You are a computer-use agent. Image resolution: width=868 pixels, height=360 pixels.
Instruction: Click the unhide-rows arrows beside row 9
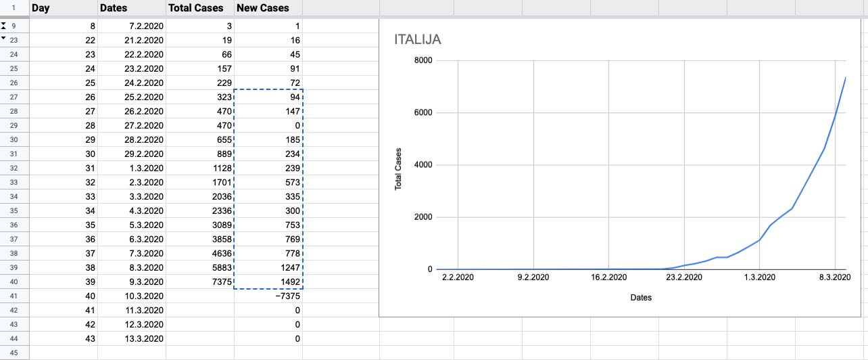pos(4,26)
